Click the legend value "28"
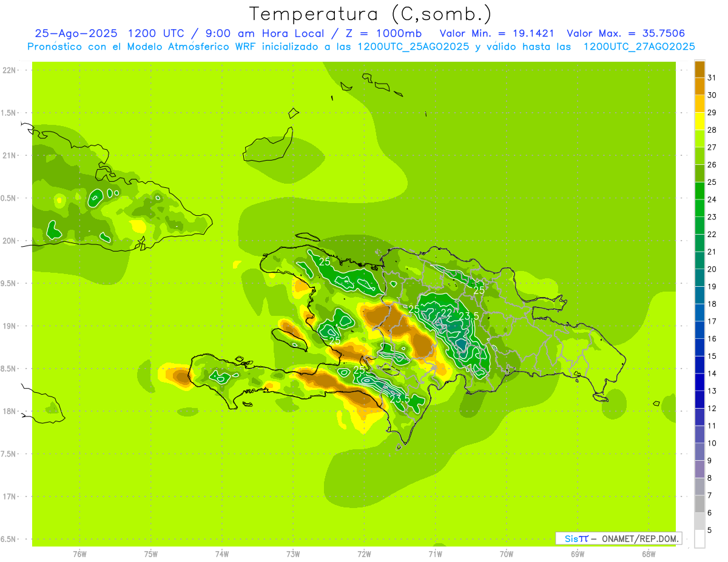This screenshot has width=728, height=562. point(712,130)
